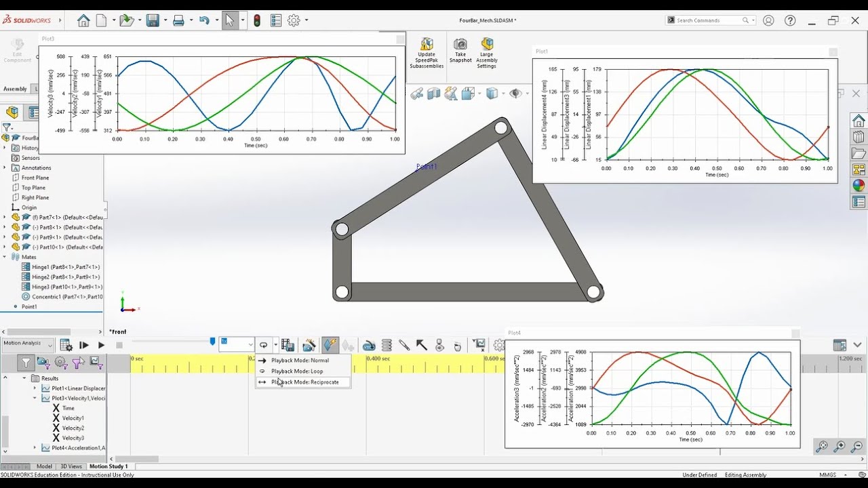868x488 pixels.
Task: Toggle the No Filter funnel button
Action: click(x=26, y=363)
